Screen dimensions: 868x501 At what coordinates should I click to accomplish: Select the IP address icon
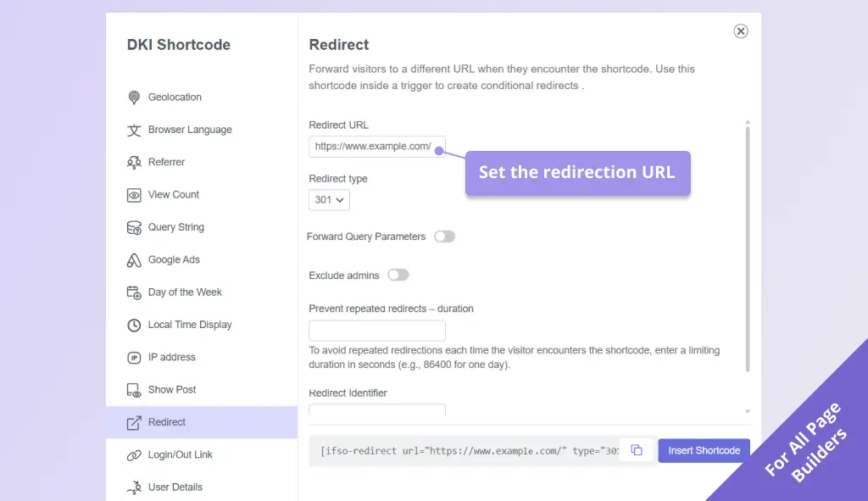[135, 357]
